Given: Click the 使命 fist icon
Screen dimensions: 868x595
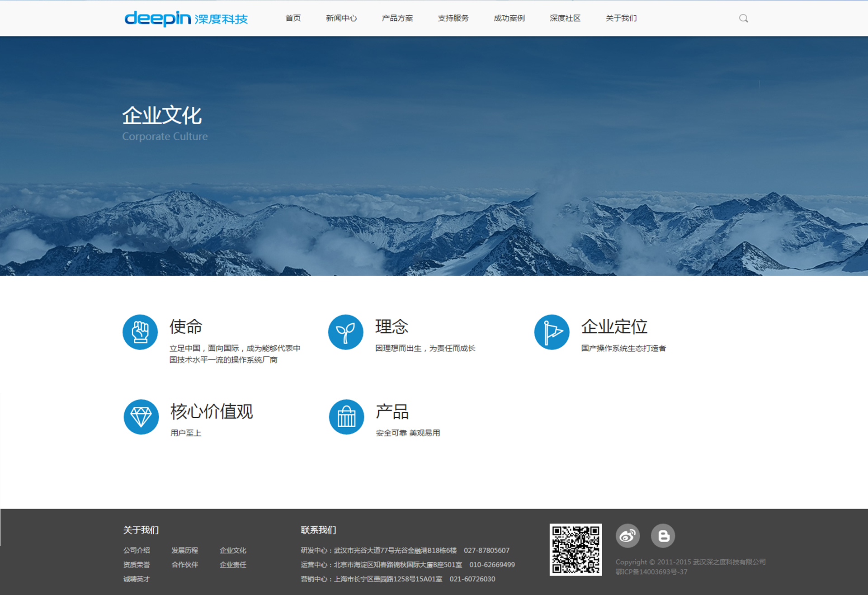Looking at the screenshot, I should pyautogui.click(x=140, y=332).
